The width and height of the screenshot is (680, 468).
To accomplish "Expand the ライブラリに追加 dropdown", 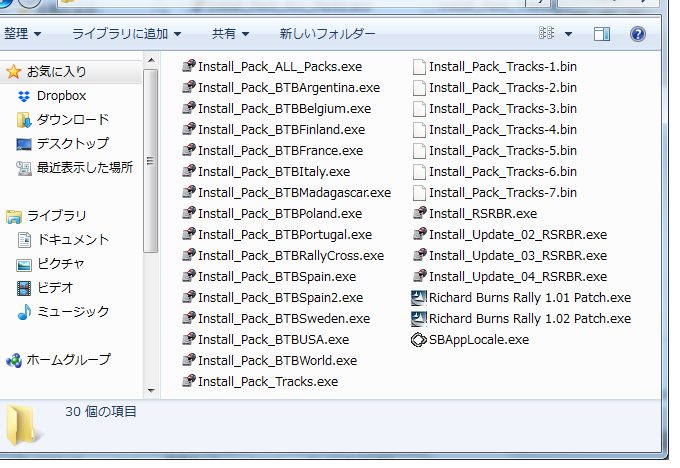I will [x=126, y=33].
